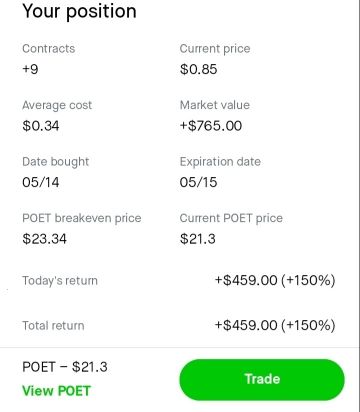Click the Expiration date label

tap(220, 162)
